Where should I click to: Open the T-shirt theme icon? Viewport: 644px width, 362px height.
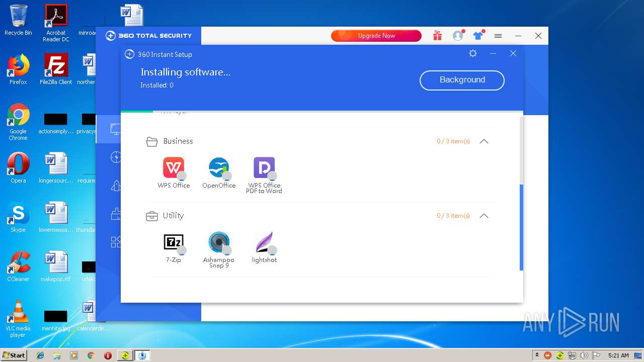coord(478,36)
